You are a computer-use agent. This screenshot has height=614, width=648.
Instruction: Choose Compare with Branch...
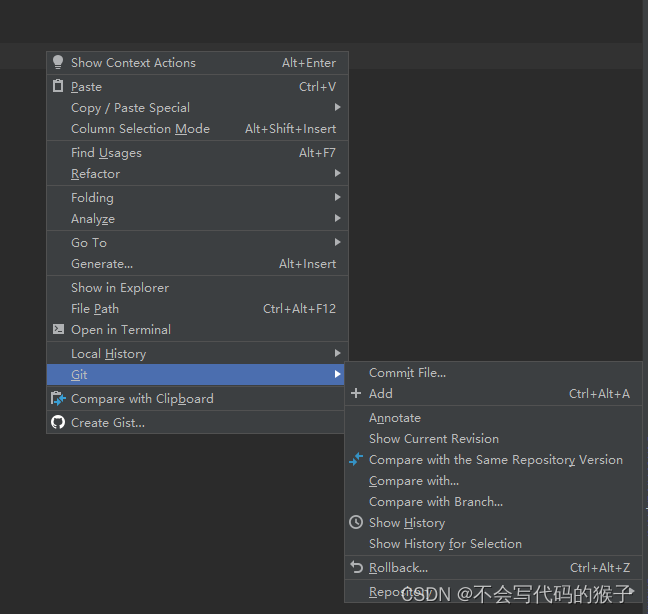coord(493,502)
